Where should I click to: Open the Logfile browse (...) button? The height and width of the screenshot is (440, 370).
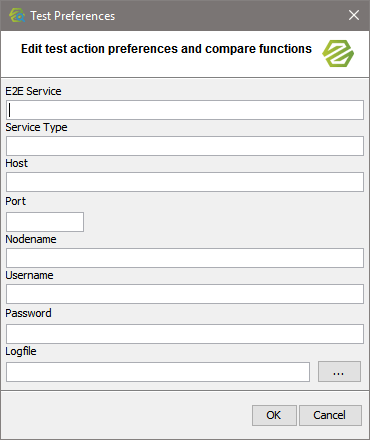[339, 372]
